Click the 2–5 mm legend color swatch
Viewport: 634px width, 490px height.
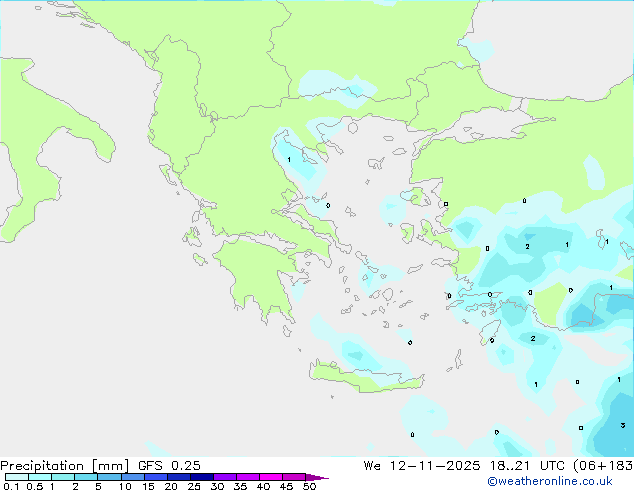(x=86, y=477)
